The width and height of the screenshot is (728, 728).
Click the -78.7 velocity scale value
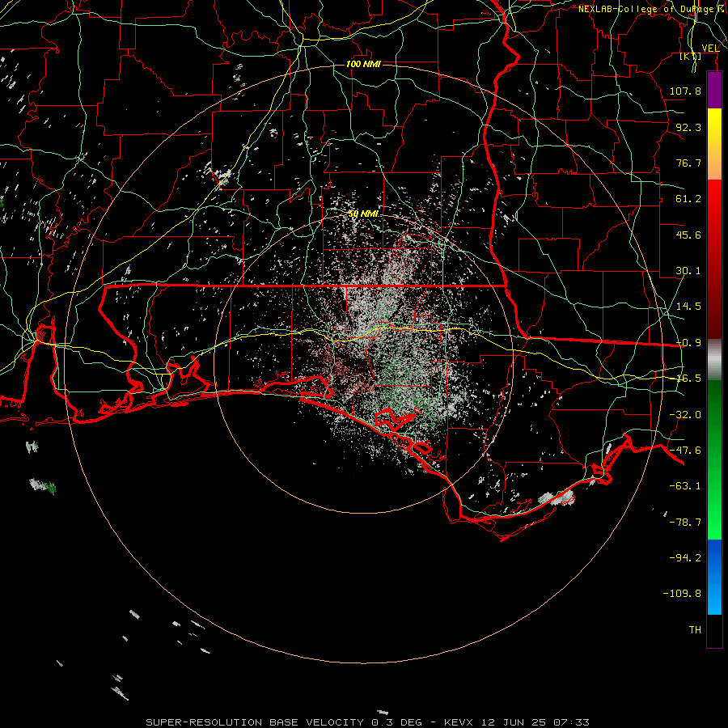coord(685,523)
